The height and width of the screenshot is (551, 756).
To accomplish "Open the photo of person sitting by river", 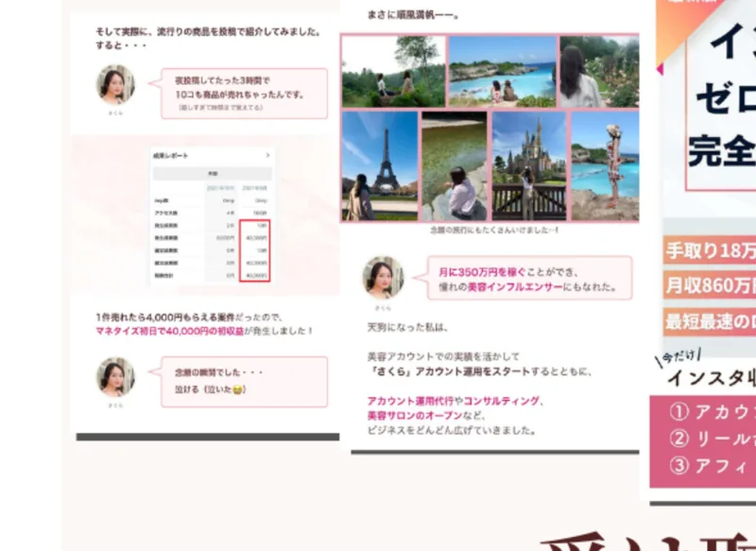I will click(455, 166).
